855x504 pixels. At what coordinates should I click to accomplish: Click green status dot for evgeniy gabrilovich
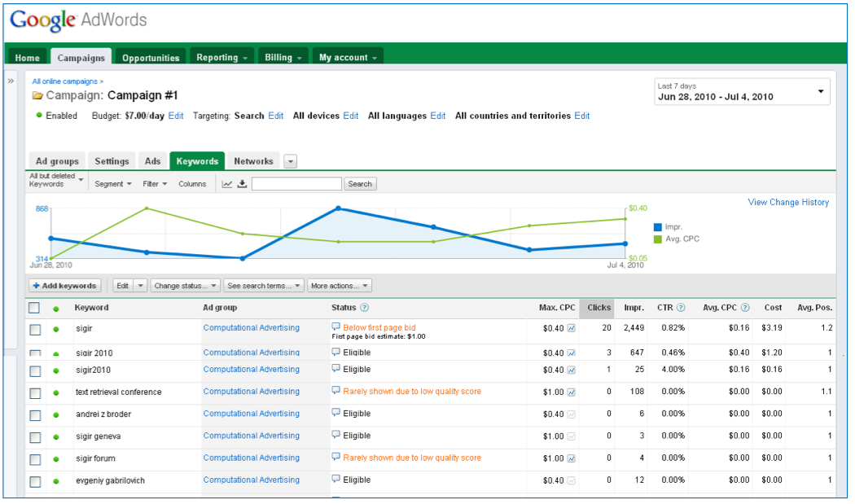pos(55,481)
